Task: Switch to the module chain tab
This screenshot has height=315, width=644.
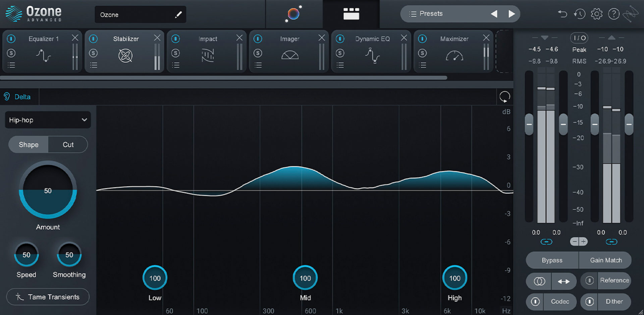Action: (351, 13)
